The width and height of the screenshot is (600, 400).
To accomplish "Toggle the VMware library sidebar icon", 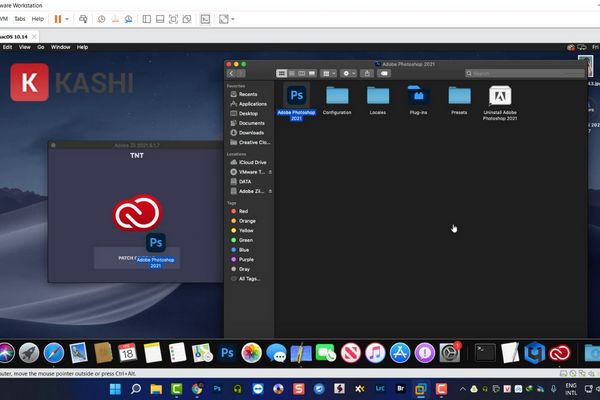I will (x=147, y=19).
